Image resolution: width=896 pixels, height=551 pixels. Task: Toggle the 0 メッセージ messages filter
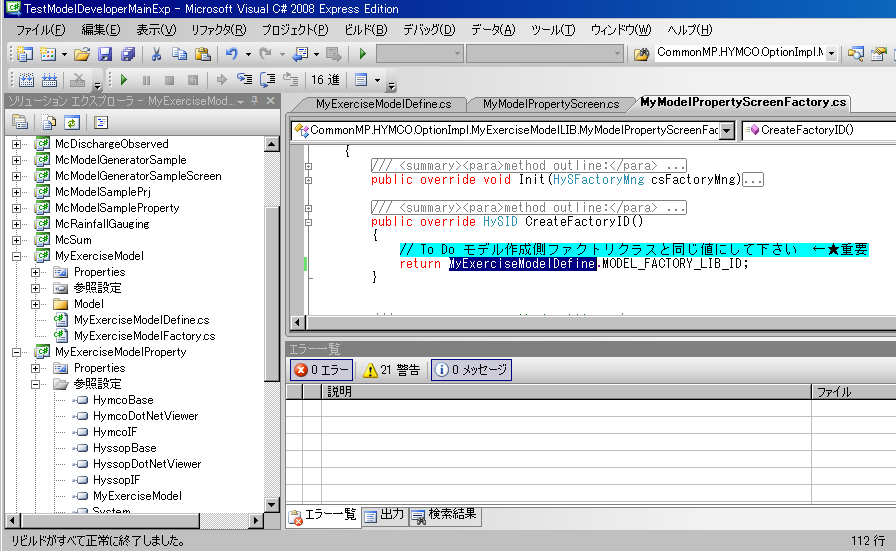pyautogui.click(x=471, y=370)
